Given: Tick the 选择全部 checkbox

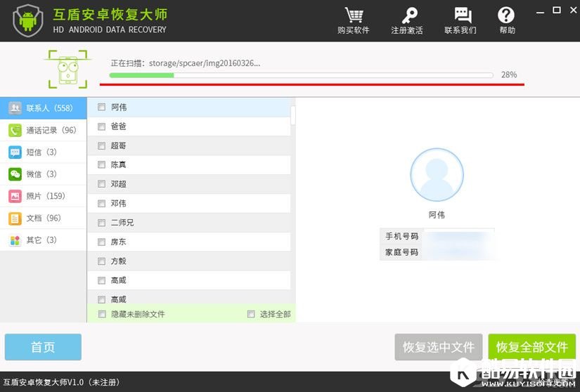Looking at the screenshot, I should (251, 314).
